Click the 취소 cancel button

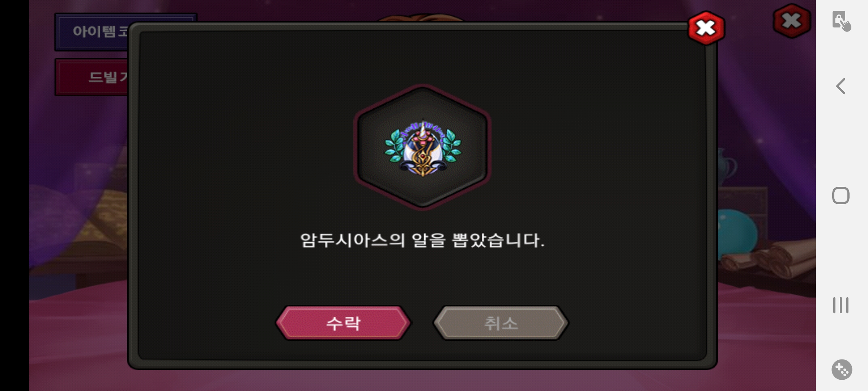pos(501,323)
